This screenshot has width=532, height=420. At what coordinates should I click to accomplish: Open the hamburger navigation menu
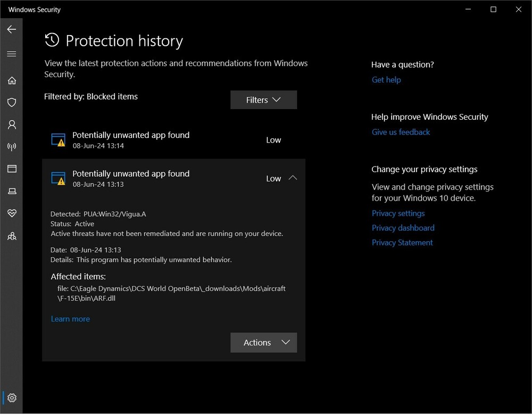point(12,54)
